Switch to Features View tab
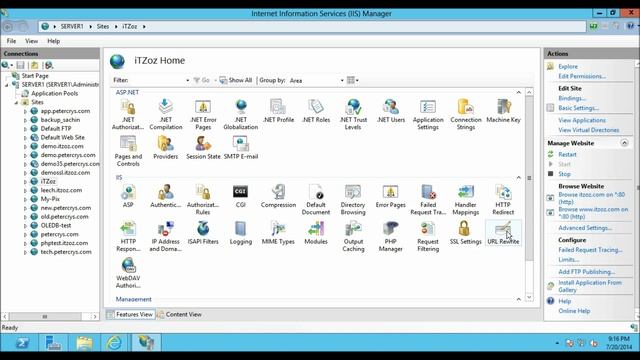The width and height of the screenshot is (640, 360). tap(131, 314)
